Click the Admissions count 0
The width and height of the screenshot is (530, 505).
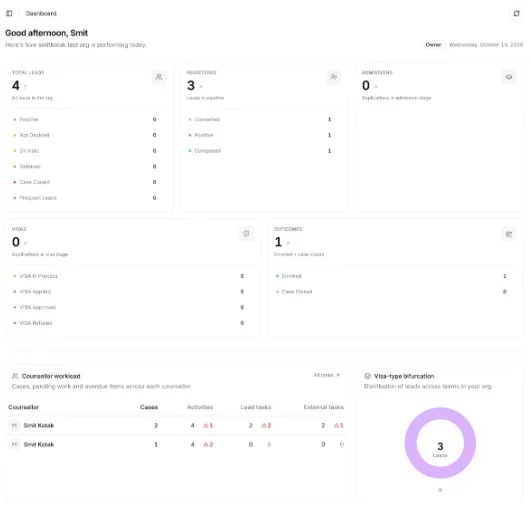click(x=366, y=85)
